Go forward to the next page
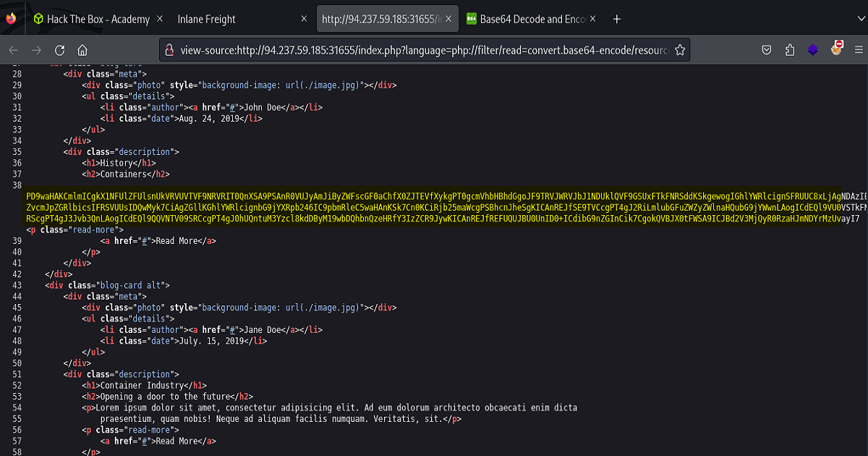 coord(37,50)
